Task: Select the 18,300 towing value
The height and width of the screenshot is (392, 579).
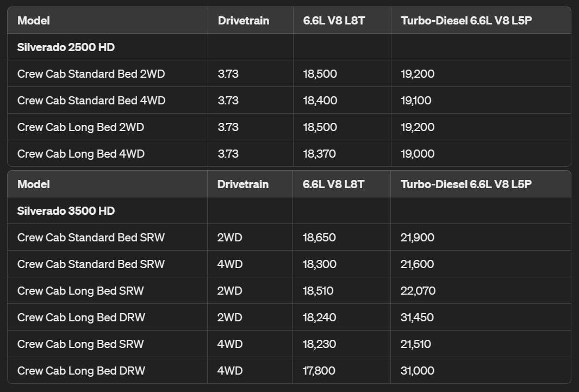Action: [320, 264]
